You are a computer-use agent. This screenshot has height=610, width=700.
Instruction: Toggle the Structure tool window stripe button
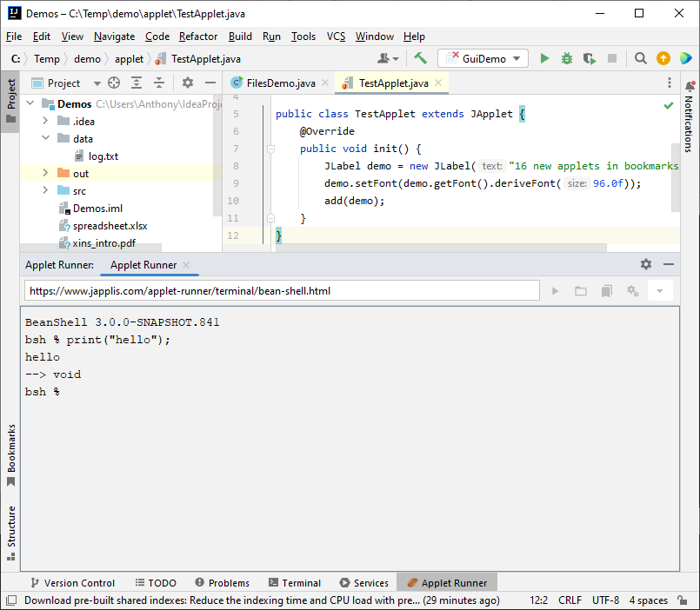11,533
